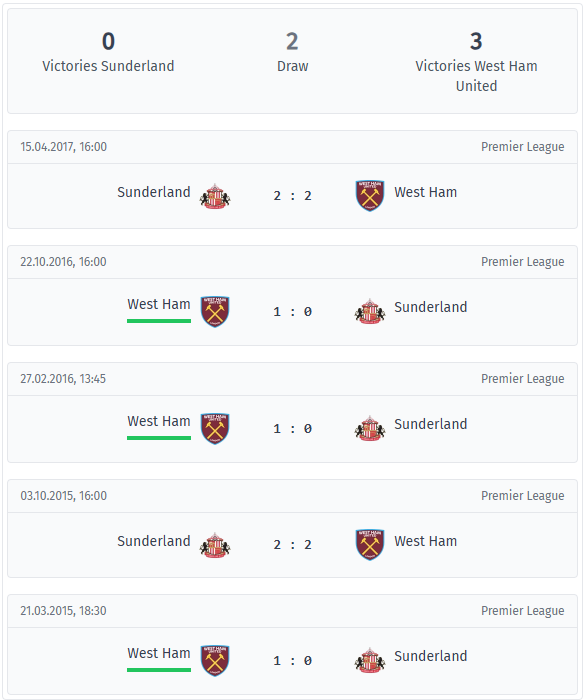Click West Ham crest in 03.10.2015 match

[370, 545]
